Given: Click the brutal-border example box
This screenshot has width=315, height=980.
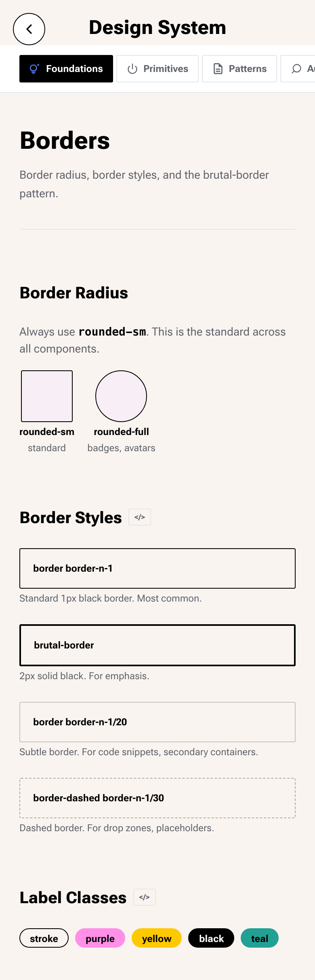Looking at the screenshot, I should click(157, 645).
